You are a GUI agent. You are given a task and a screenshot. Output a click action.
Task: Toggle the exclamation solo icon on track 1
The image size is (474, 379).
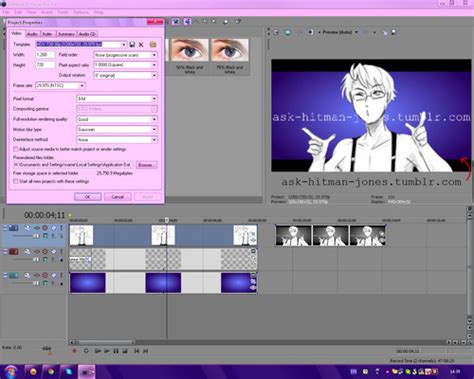tap(61, 228)
